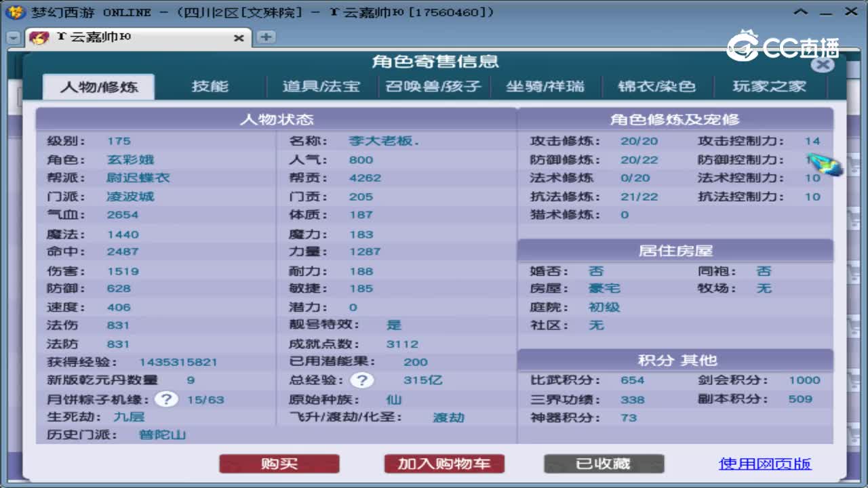Open the 锦衣/染色 tab
Viewport: 868px width, 488px height.
click(x=657, y=87)
